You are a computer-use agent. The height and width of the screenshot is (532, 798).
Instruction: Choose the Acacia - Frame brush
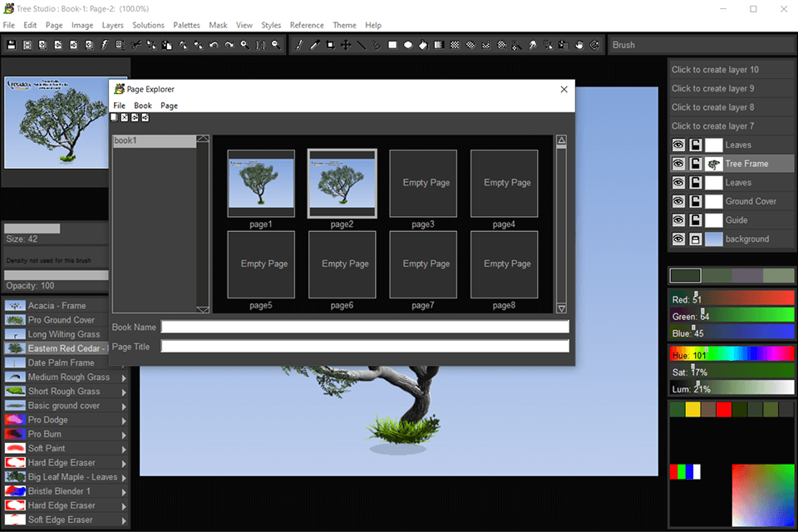(56, 305)
